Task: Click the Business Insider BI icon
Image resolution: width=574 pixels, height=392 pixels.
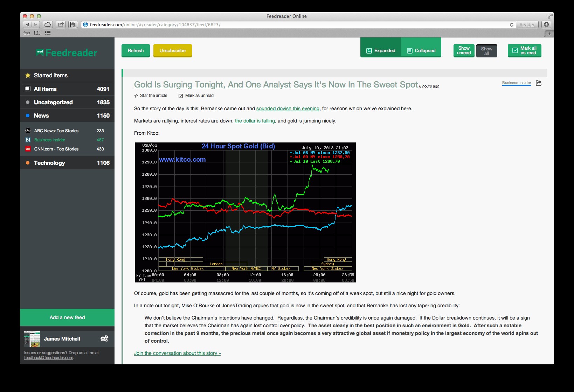Action: click(28, 140)
